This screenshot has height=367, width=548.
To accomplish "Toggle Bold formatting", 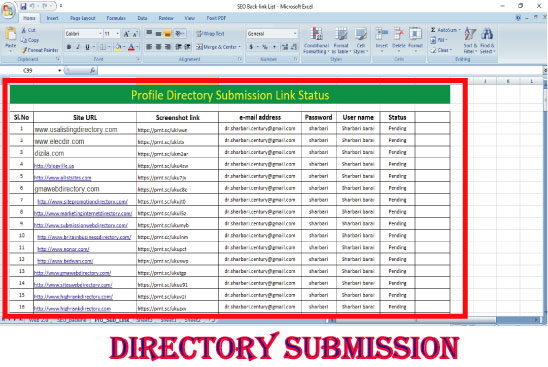I will tap(69, 46).
